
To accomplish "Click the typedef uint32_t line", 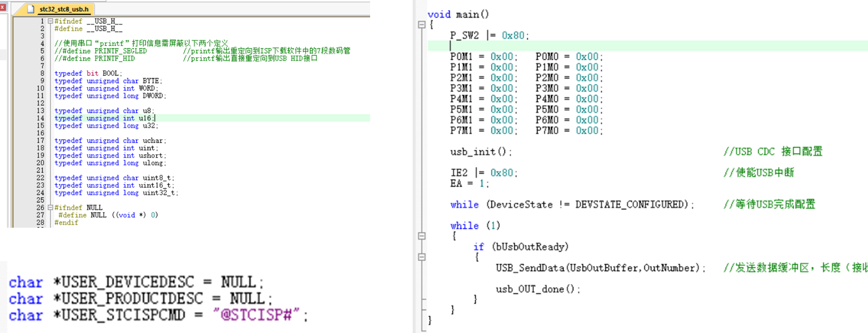I will pos(116,193).
